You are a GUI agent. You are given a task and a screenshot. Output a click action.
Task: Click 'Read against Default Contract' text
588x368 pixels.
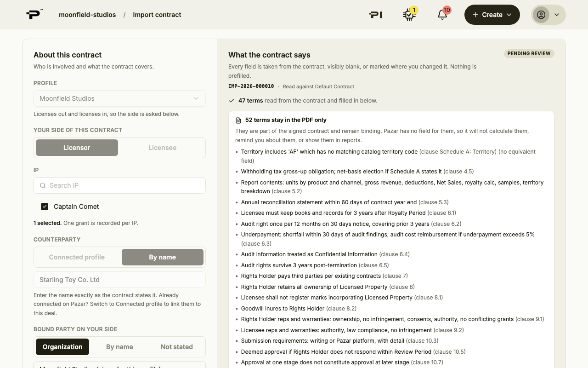pos(318,86)
